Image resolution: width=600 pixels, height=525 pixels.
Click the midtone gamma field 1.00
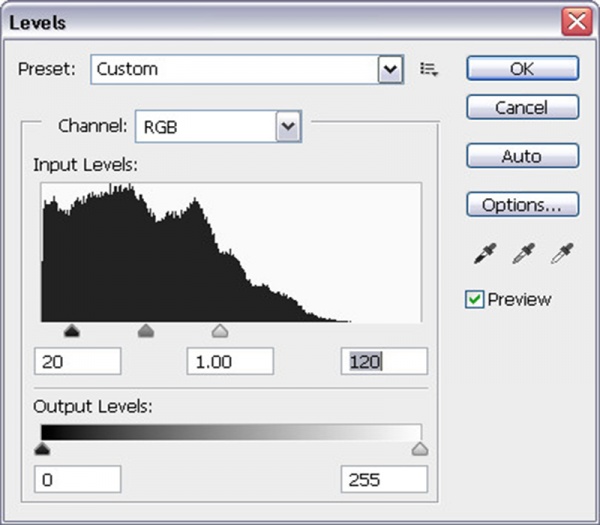pos(230,361)
